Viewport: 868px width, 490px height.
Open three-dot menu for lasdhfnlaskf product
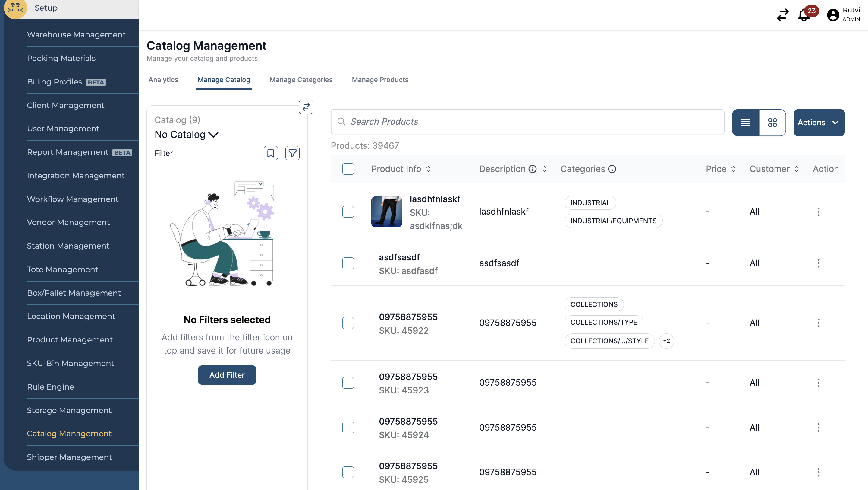coord(818,212)
